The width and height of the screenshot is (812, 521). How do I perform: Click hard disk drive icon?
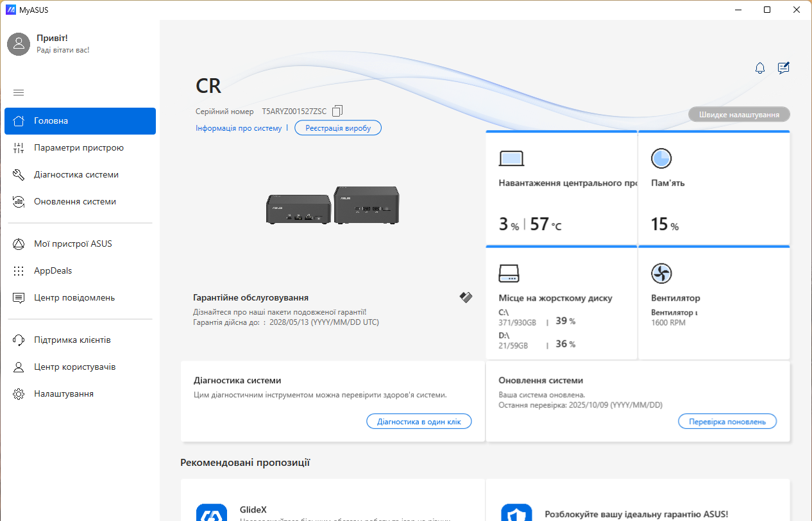pyautogui.click(x=509, y=274)
